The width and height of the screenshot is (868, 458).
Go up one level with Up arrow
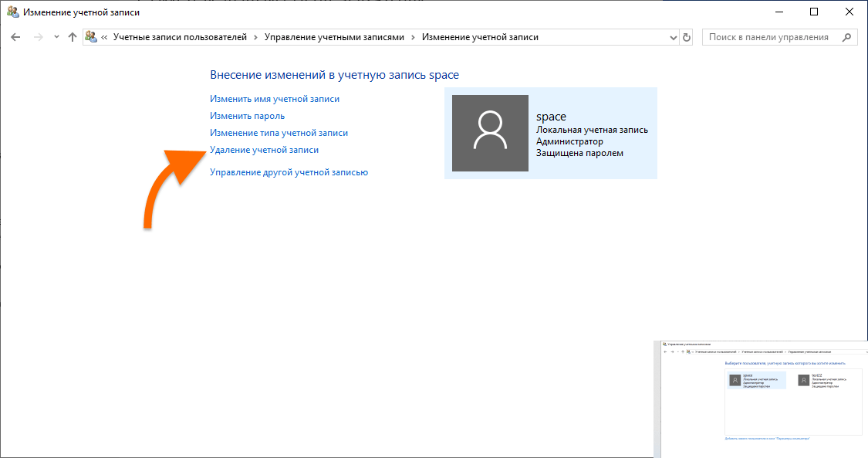coord(72,37)
